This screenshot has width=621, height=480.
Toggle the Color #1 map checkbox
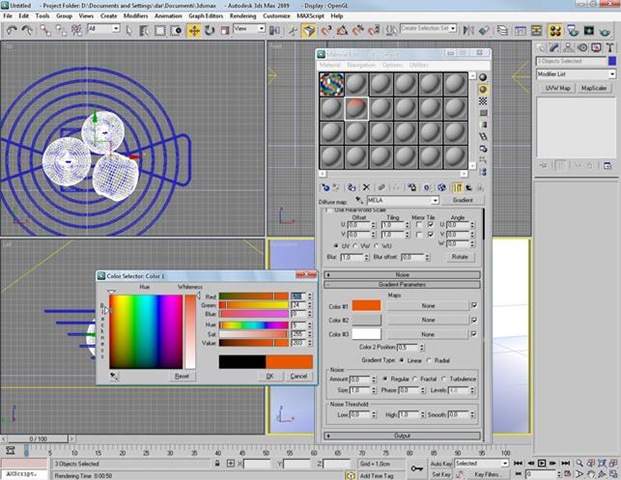474,305
